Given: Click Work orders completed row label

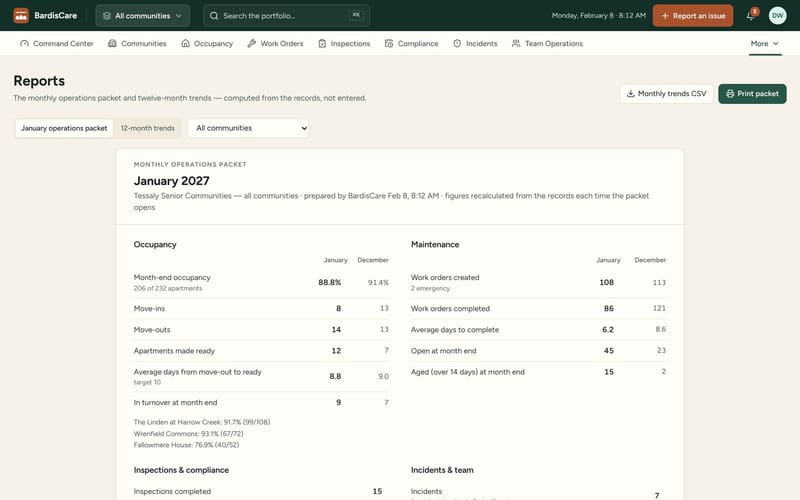Looking at the screenshot, I should [450, 309].
